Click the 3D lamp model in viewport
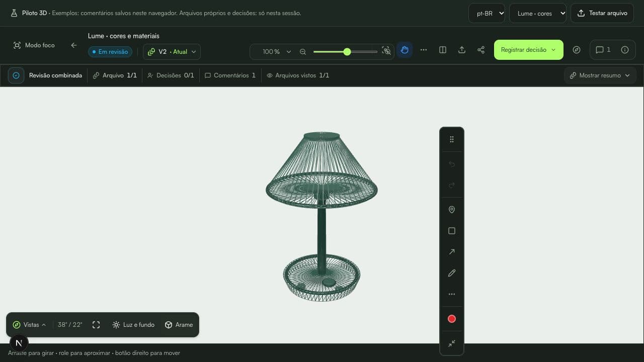Viewport: 644px width, 362px height. [321, 217]
